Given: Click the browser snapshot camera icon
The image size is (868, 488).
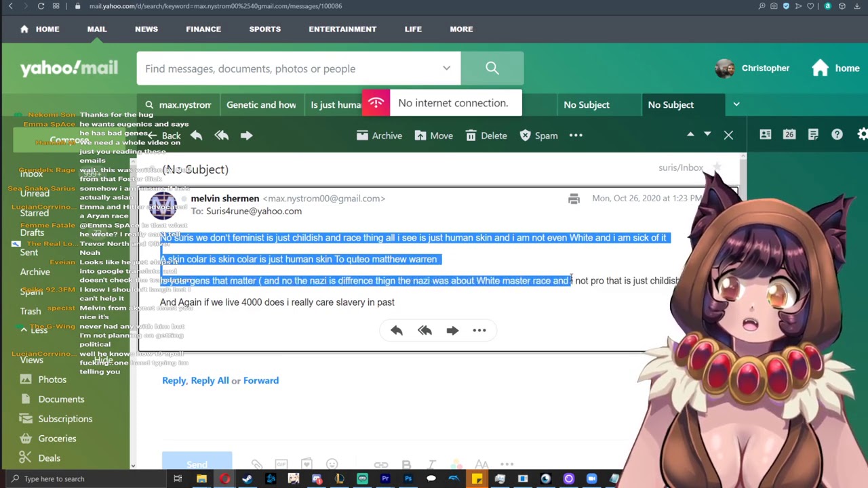Looking at the screenshot, I should pos(774,6).
